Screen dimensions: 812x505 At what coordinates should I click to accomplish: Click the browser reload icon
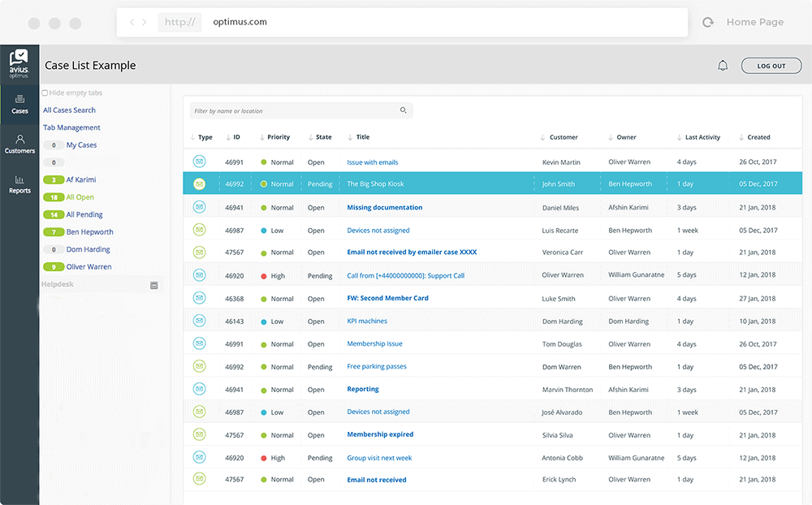[x=708, y=23]
